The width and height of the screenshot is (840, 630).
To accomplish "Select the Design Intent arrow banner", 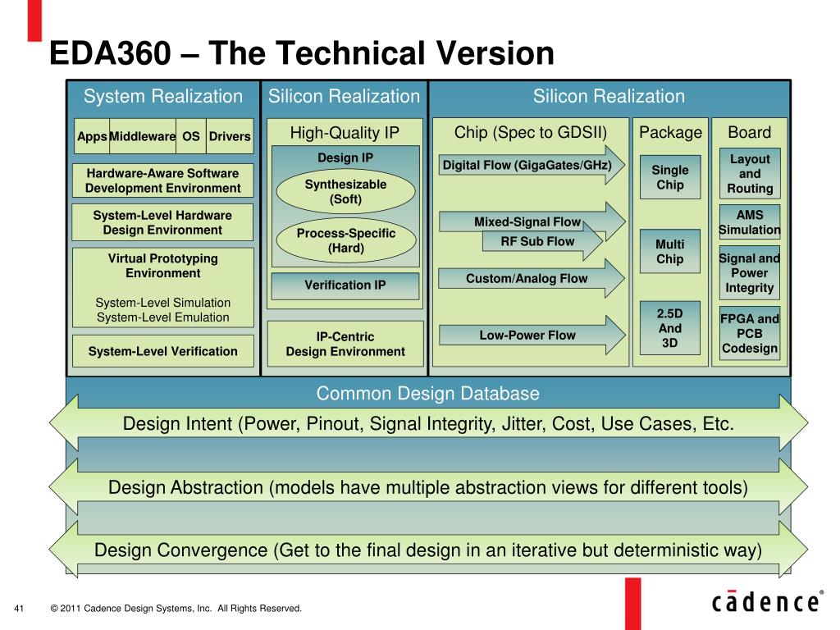I will (428, 423).
